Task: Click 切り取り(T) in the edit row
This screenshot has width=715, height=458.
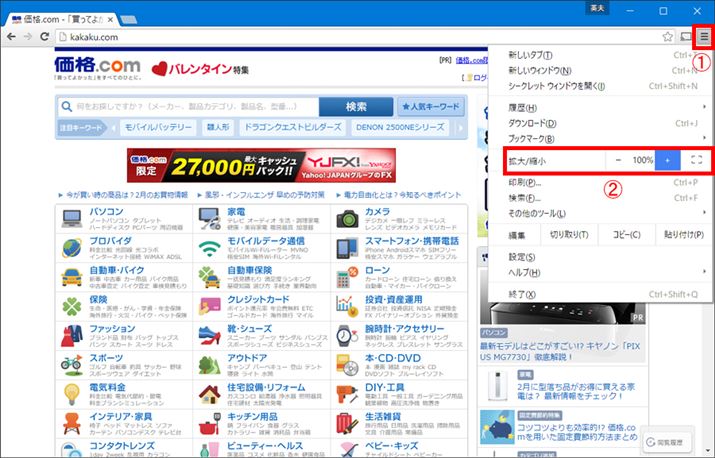Action: click(x=569, y=235)
